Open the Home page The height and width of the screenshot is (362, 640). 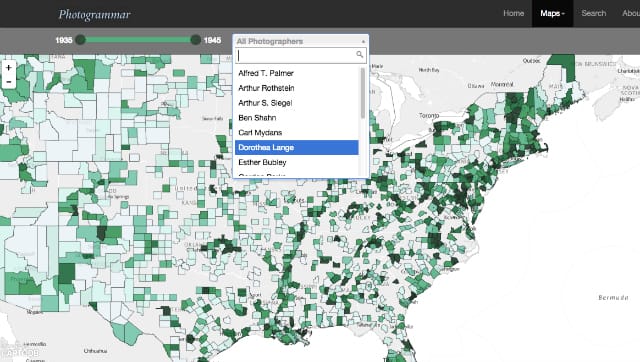coord(513,13)
